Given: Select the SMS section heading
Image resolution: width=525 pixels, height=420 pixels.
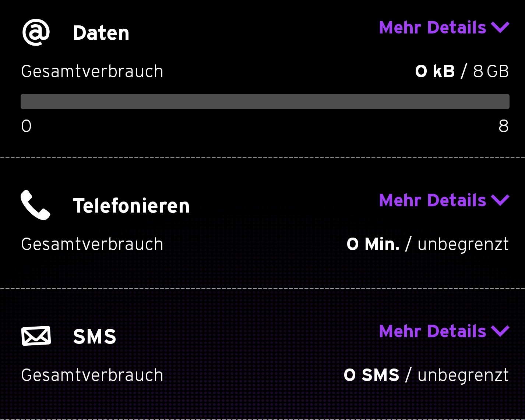Looking at the screenshot, I should [95, 337].
